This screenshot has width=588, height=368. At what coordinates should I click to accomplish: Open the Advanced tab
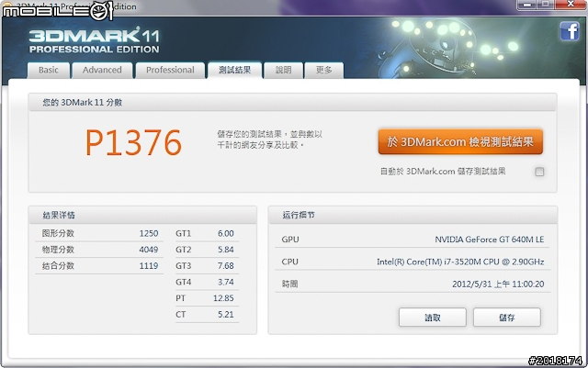click(x=102, y=70)
